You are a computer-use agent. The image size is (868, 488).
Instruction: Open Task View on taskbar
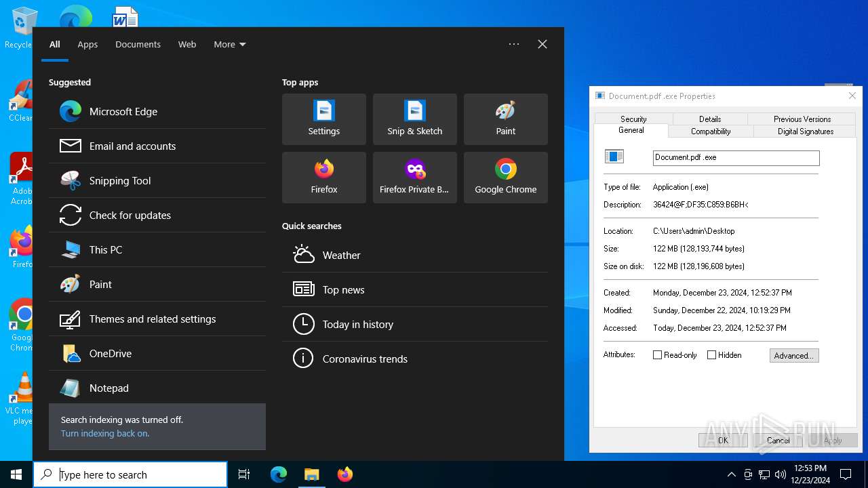point(244,474)
